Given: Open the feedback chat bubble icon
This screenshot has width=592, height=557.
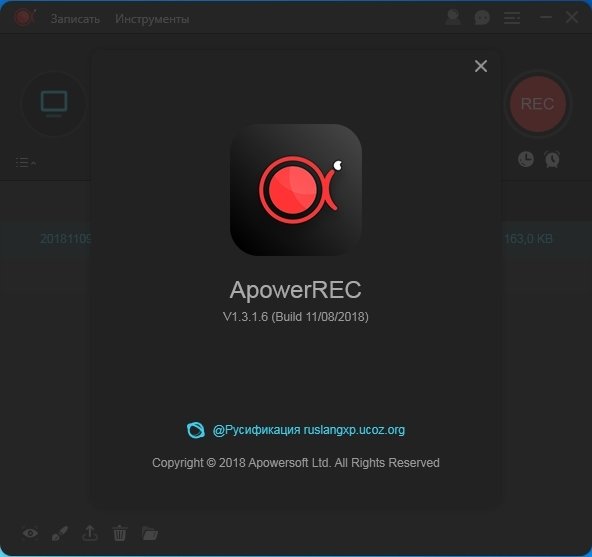Looking at the screenshot, I should (482, 17).
